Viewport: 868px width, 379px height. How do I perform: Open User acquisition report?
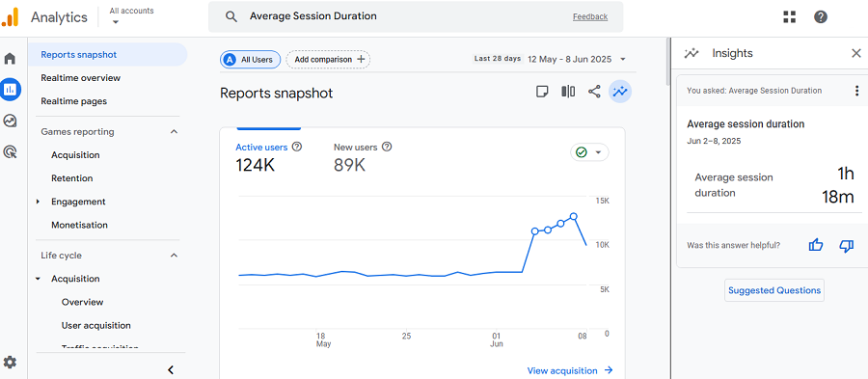96,325
